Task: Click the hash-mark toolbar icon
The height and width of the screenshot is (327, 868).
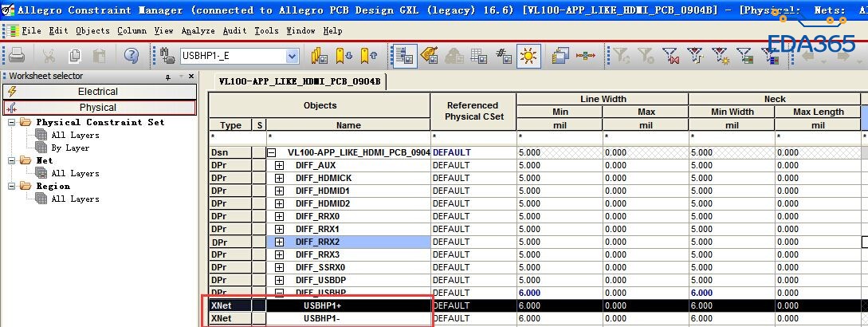Action: pyautogui.click(x=504, y=55)
